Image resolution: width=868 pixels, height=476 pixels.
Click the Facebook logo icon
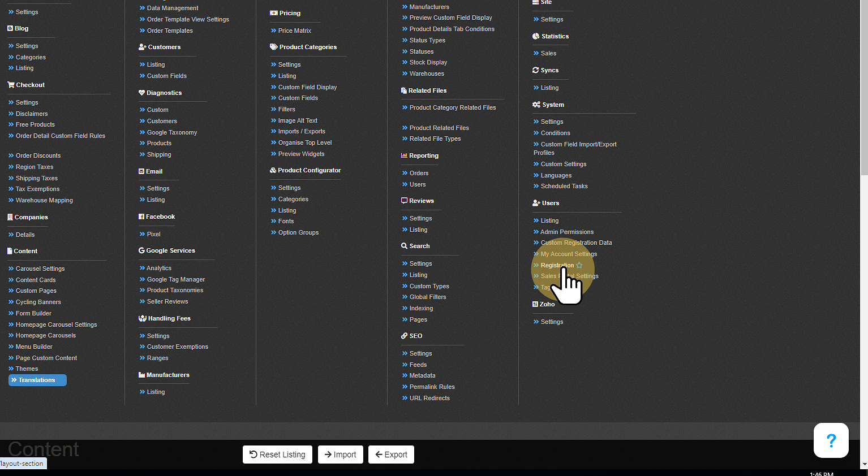point(141,217)
